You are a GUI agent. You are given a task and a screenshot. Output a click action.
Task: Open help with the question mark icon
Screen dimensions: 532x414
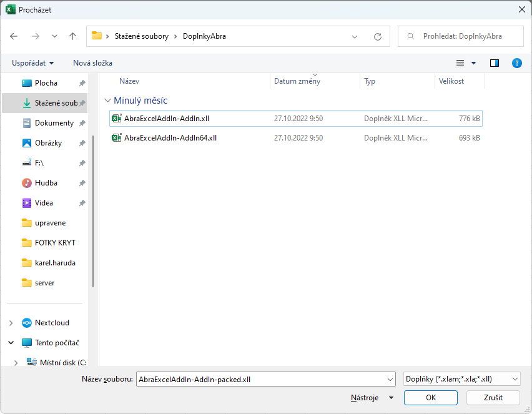click(517, 63)
